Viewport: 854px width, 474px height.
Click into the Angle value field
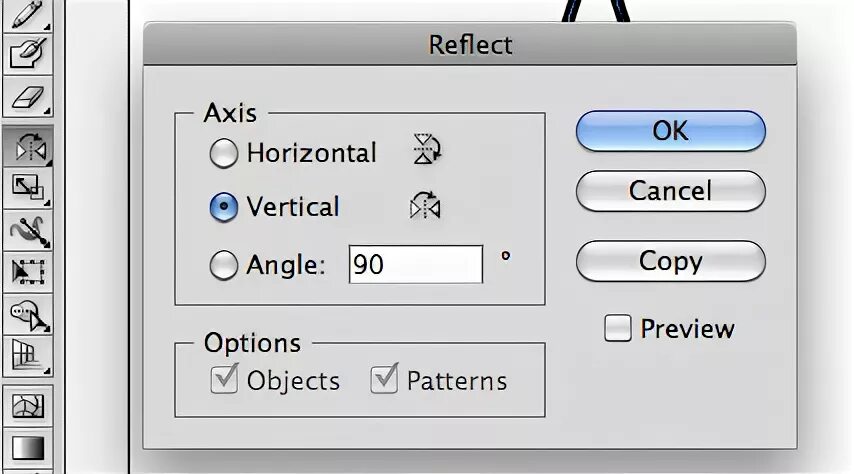415,266
